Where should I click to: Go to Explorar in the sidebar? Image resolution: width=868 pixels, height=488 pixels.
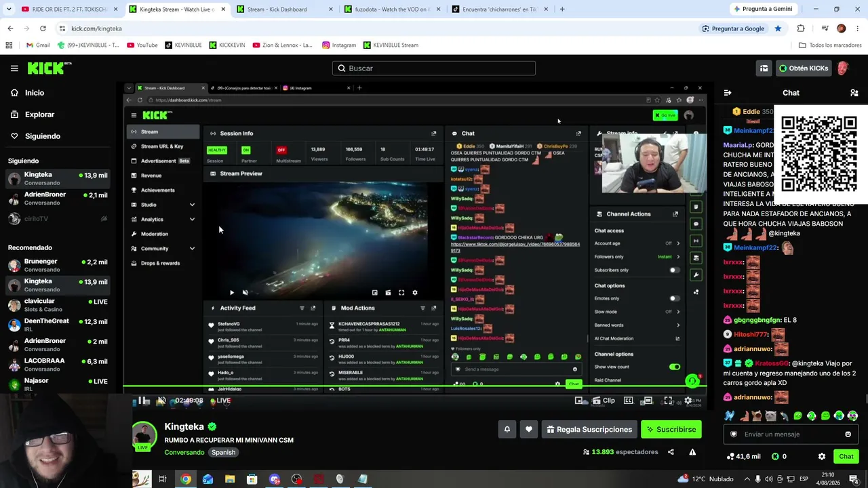click(39, 115)
